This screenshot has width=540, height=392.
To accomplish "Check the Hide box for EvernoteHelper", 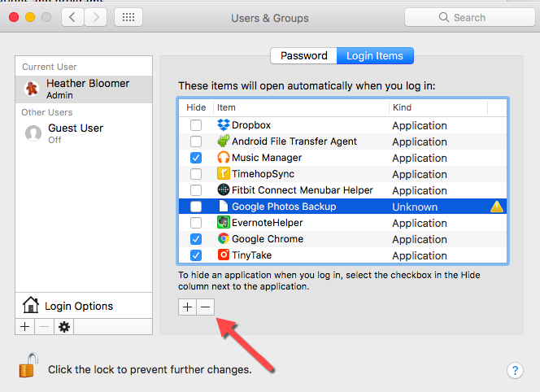I will click(196, 223).
